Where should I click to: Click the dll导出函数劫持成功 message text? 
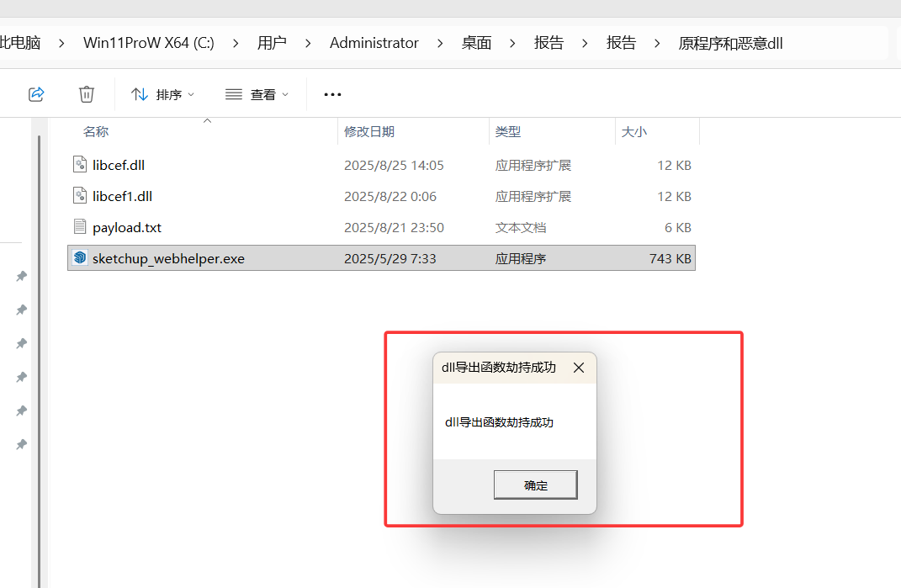[499, 422]
